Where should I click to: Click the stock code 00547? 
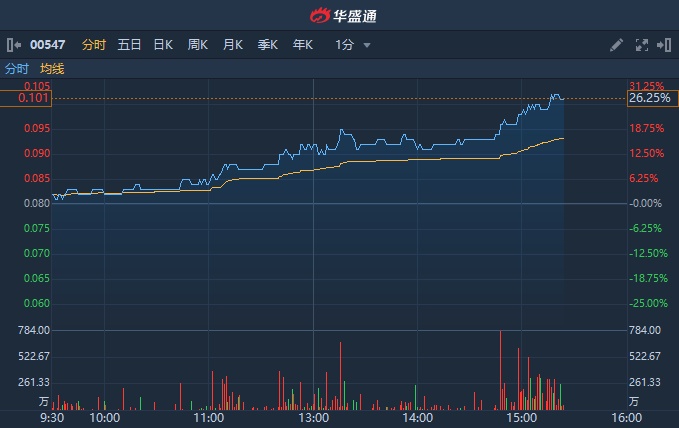click(48, 45)
